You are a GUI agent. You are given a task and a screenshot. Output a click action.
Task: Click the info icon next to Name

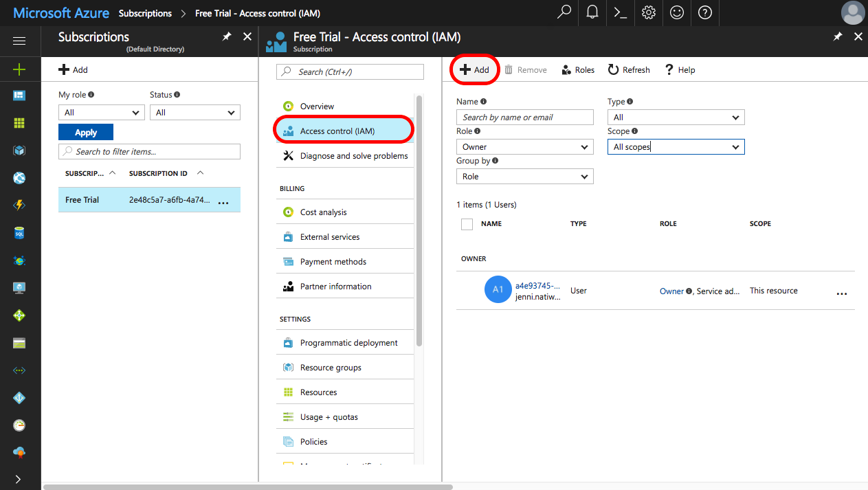click(x=483, y=102)
